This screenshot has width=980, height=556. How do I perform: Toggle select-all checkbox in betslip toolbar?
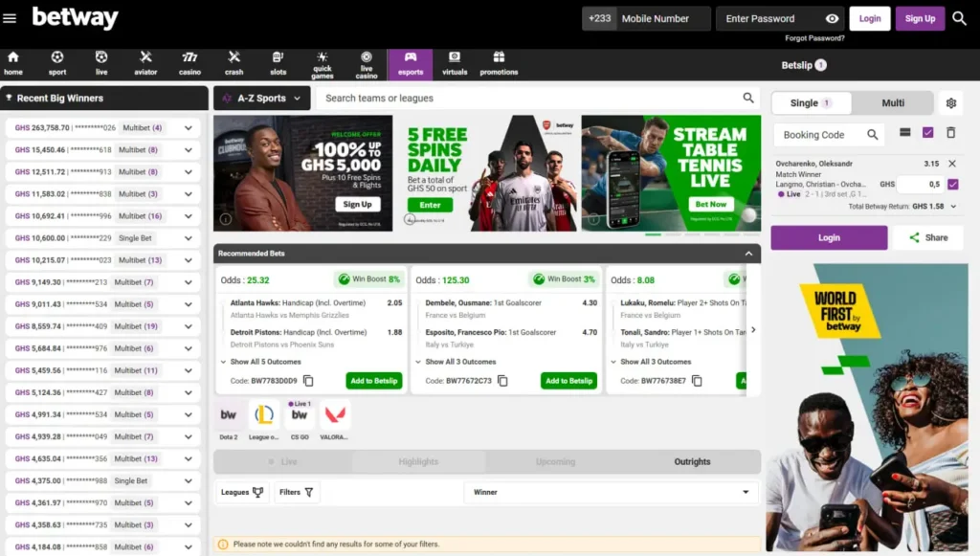(x=928, y=132)
